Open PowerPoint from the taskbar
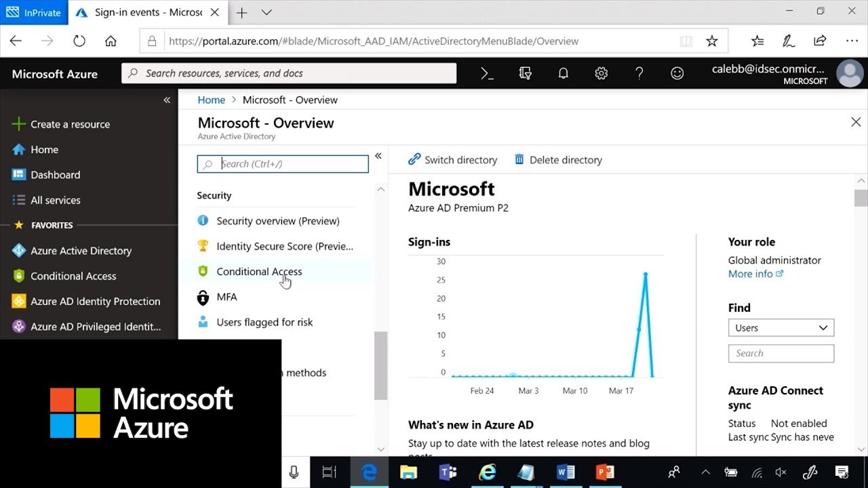 (605, 472)
